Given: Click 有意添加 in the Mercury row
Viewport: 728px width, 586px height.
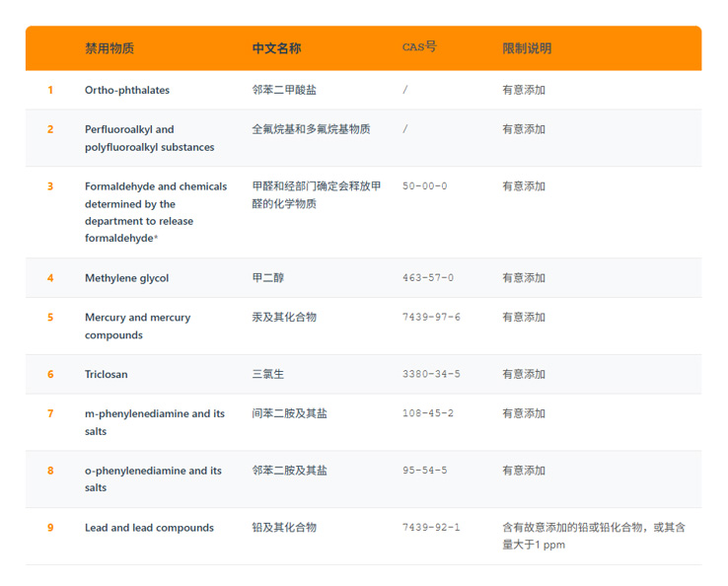Looking at the screenshot, I should [524, 317].
